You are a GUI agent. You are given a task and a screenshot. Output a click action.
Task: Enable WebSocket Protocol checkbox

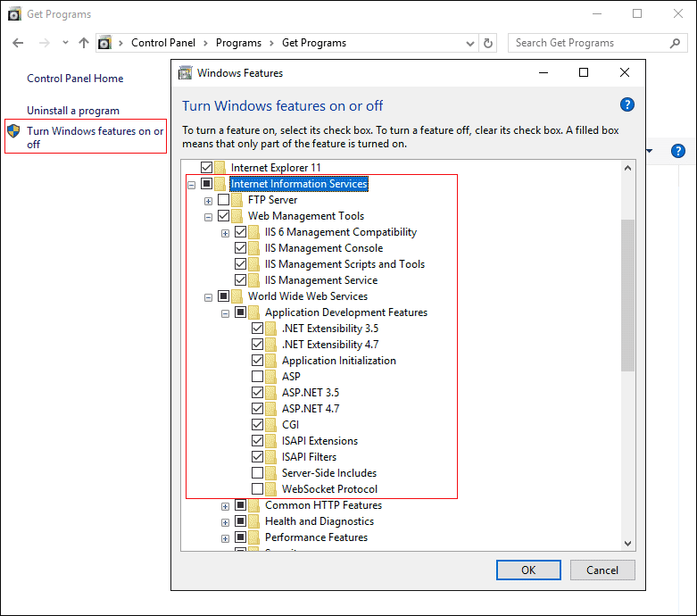(257, 489)
